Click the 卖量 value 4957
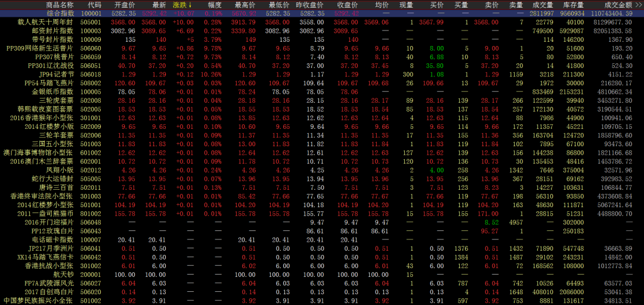Image resolution: width=644 pixels, height=305 pixels. click(516, 223)
